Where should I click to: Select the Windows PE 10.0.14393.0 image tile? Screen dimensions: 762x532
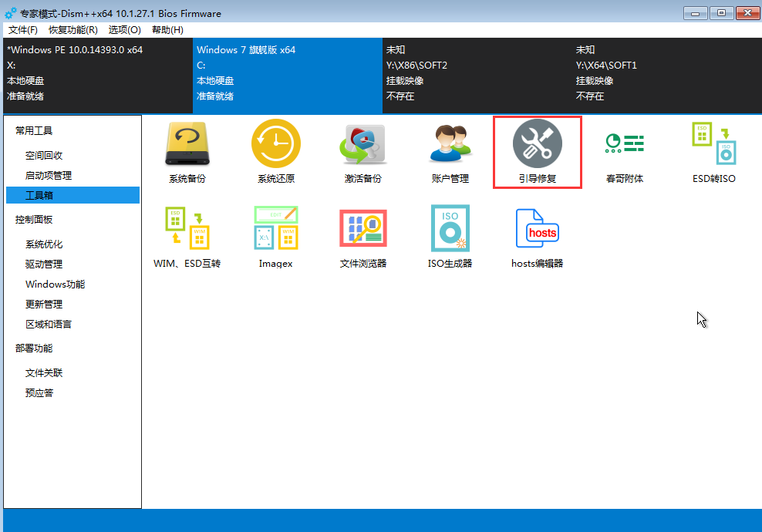click(96, 74)
